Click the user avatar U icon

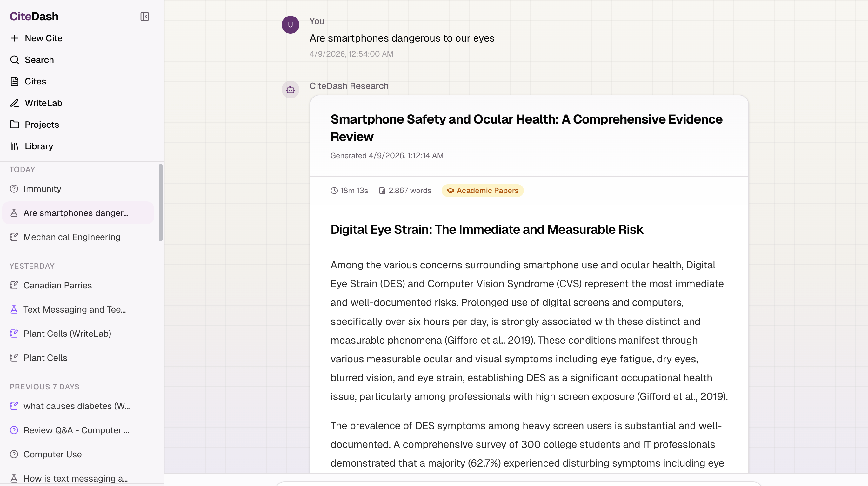pos(290,24)
